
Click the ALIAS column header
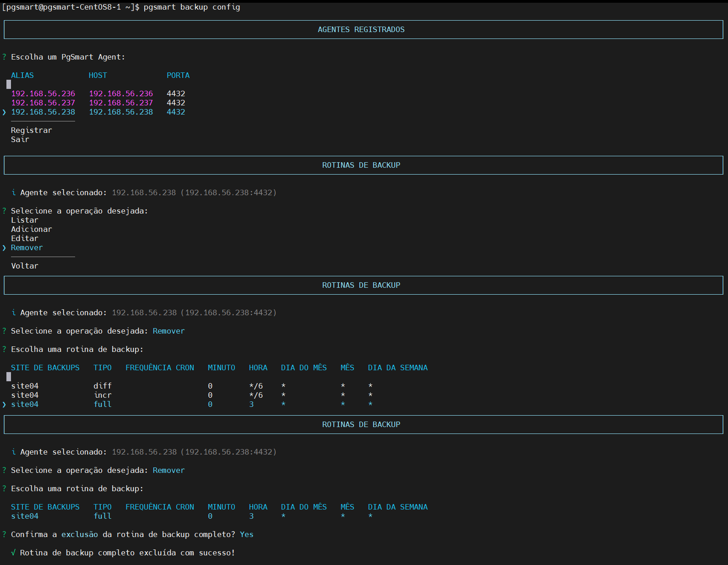click(x=22, y=75)
